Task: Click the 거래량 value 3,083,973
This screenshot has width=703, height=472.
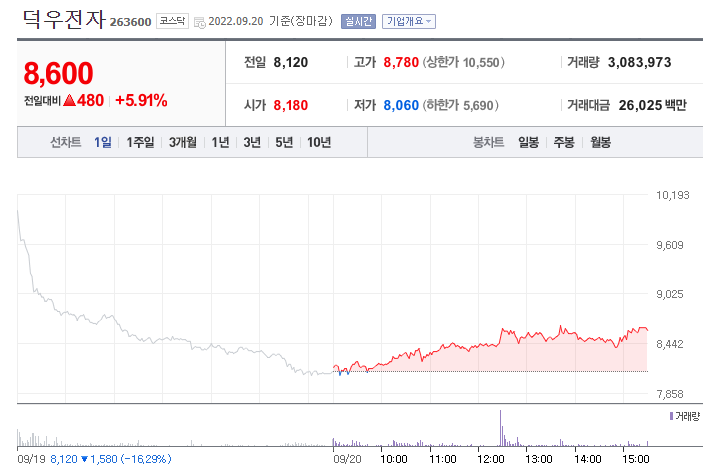Action: pos(639,62)
